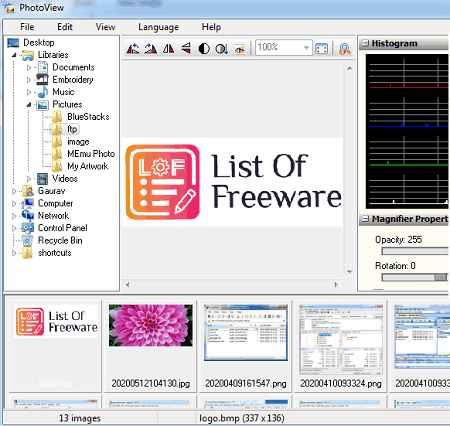Select the Libraries folder
Screen dimensions: 450x426
(x=53, y=55)
